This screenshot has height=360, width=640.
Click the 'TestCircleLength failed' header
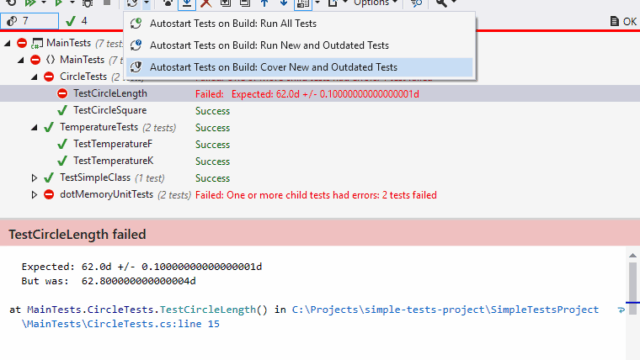(x=77, y=234)
